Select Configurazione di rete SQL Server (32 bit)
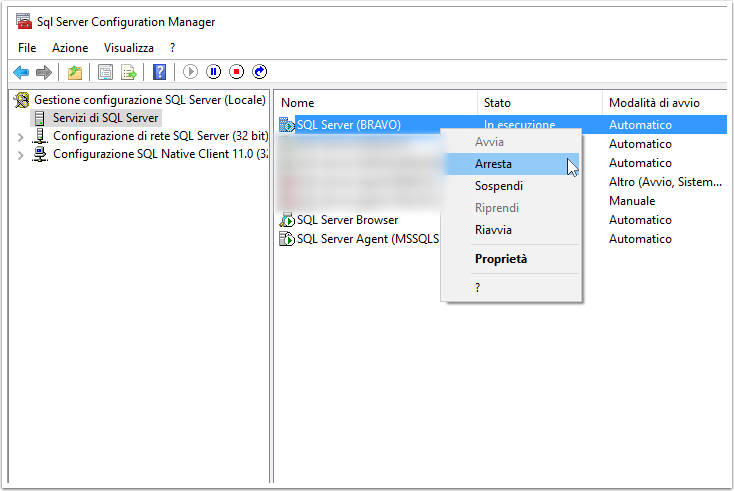The height and width of the screenshot is (491, 734). [x=161, y=136]
